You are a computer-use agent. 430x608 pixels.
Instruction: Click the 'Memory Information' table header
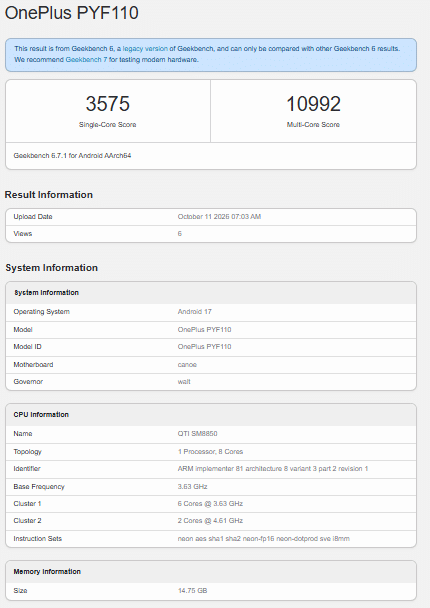(x=47, y=572)
